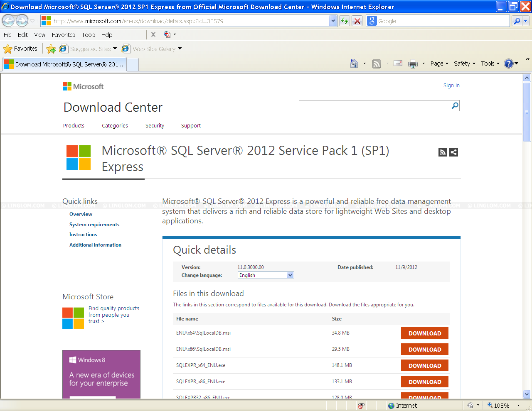
Task: Open the Change language English dropdown
Action: (x=266, y=275)
